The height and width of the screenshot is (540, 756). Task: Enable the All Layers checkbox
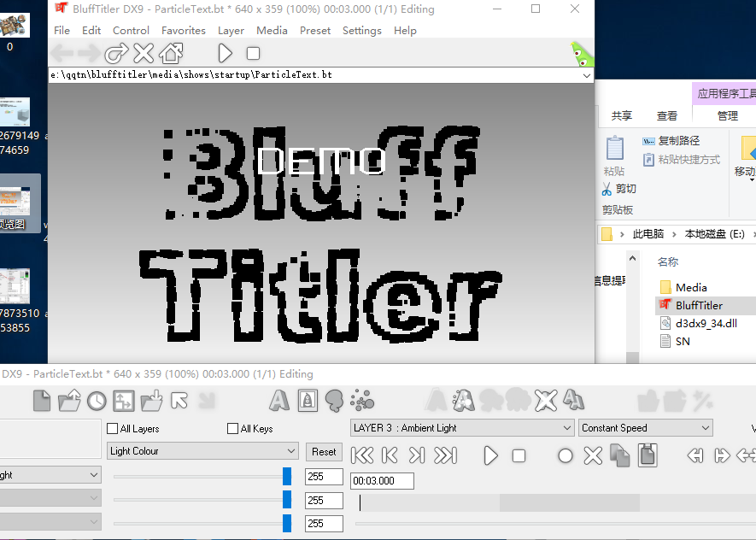[113, 429]
